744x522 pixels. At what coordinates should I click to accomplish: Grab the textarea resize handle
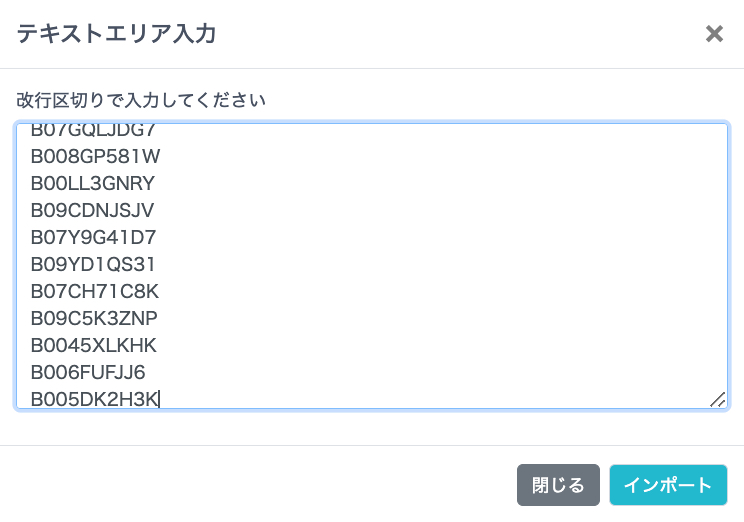(x=717, y=399)
